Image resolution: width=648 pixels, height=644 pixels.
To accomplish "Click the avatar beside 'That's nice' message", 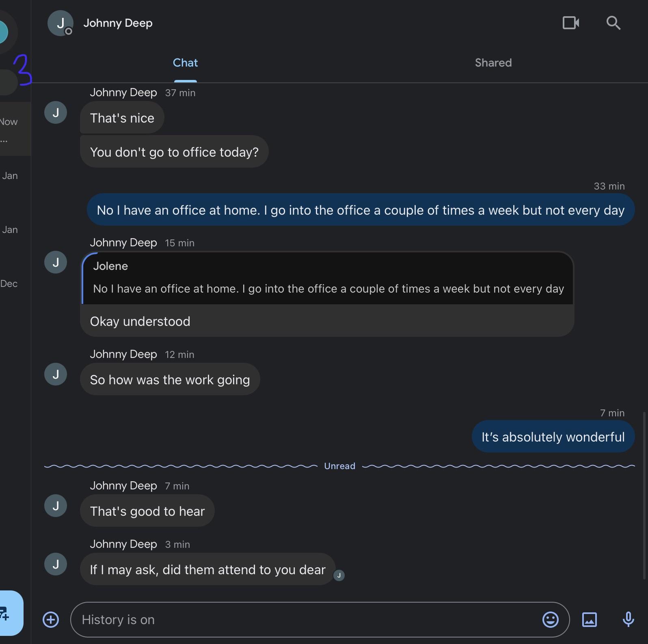I will (55, 112).
